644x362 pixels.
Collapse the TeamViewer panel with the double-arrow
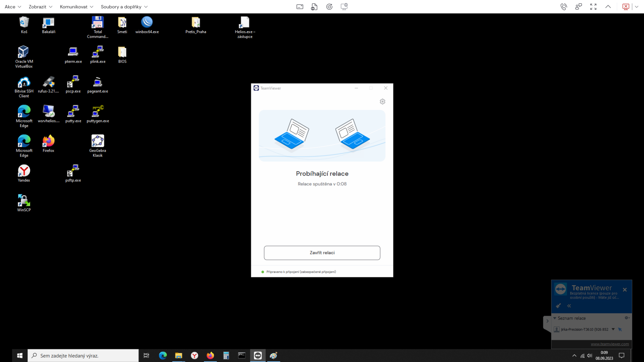(x=569, y=306)
